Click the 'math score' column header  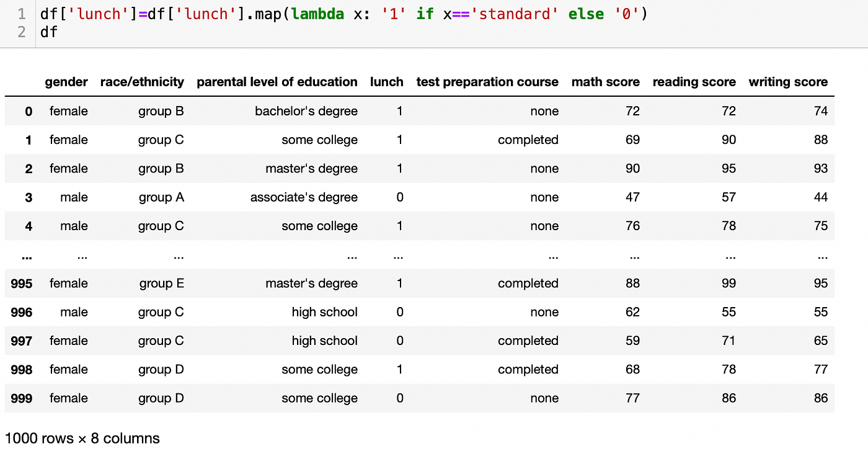tap(605, 82)
